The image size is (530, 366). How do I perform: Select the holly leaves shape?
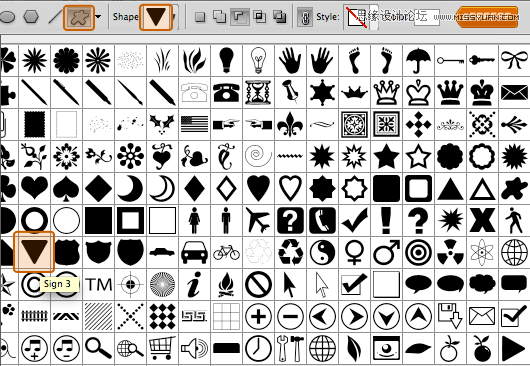(163, 124)
